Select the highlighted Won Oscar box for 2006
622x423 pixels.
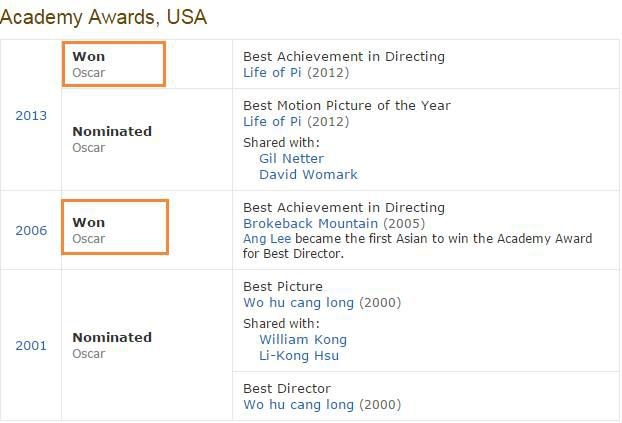pyautogui.click(x=115, y=227)
